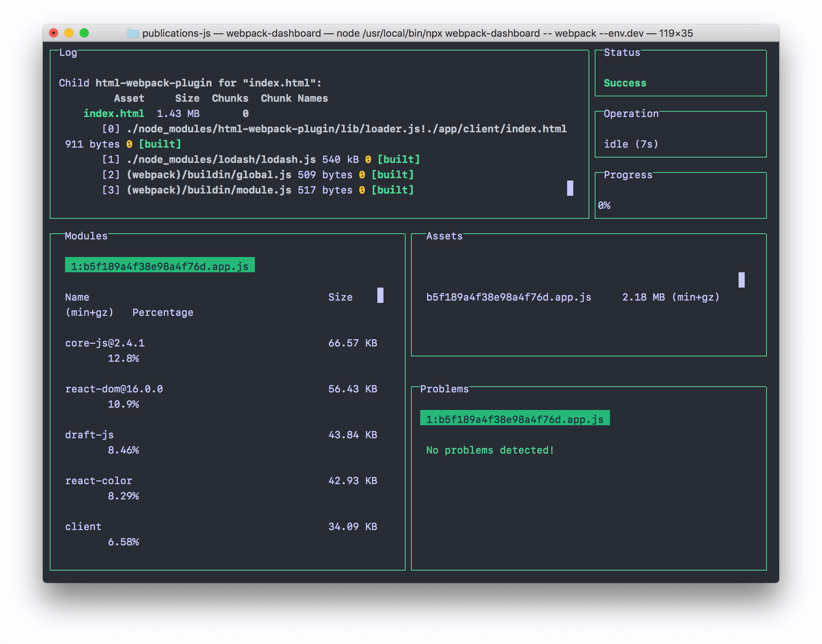
Task: Select the app.js tab in Modules panel
Action: point(160,266)
